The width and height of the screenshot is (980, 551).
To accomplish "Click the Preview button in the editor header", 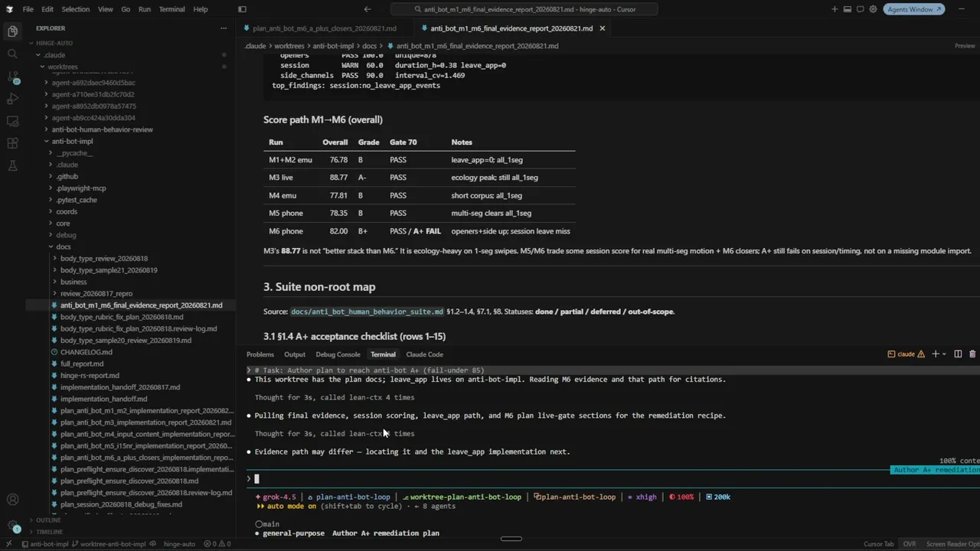I will 965,46.
